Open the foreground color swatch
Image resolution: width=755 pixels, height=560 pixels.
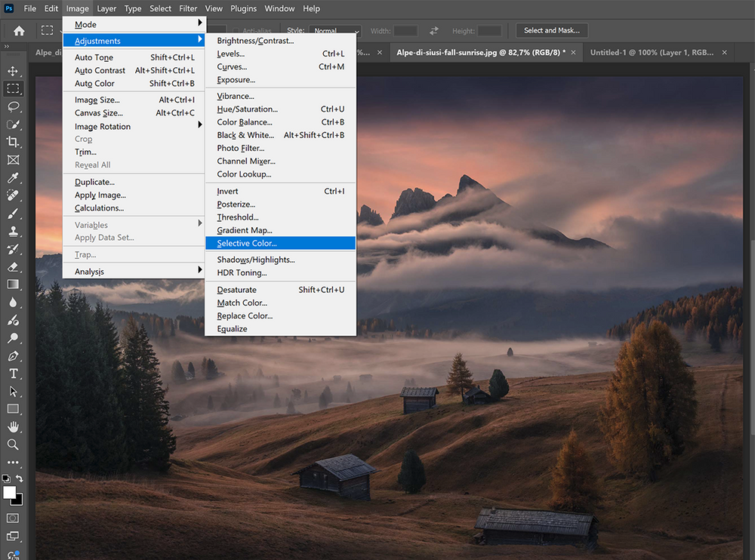(9, 493)
